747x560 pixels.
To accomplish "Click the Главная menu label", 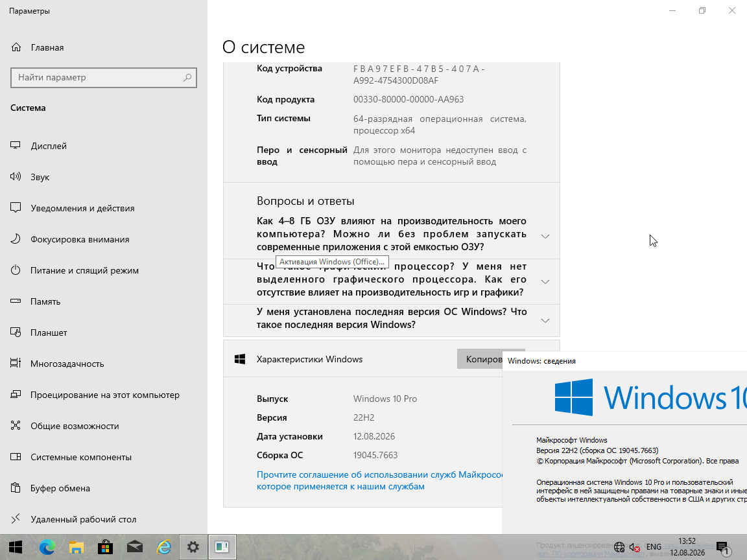I will 47,47.
